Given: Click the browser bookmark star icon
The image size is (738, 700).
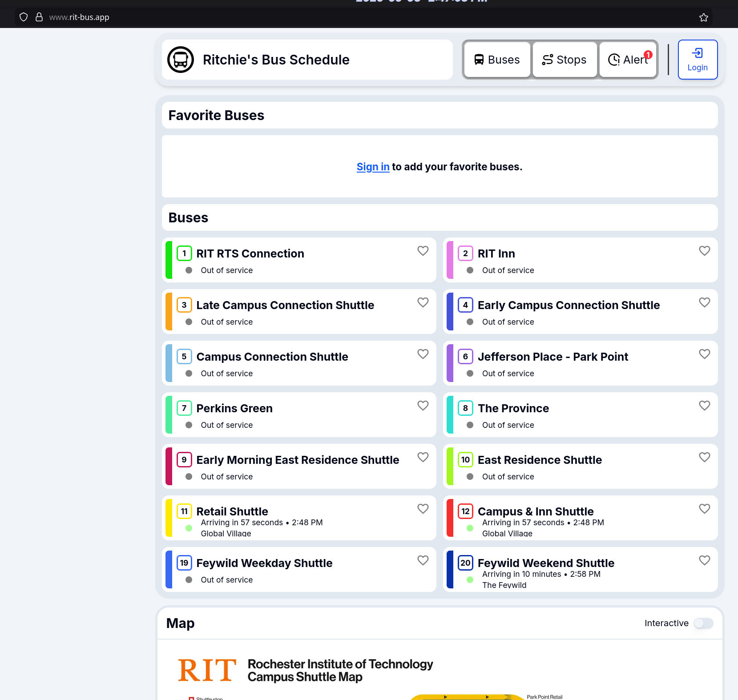Looking at the screenshot, I should coord(704,17).
